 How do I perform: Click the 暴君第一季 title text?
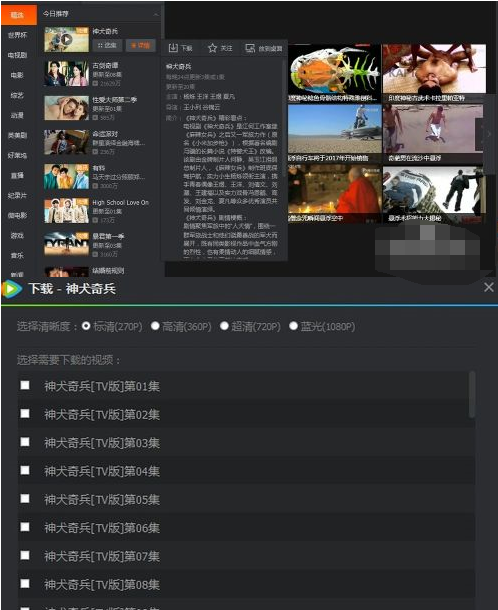pyautogui.click(x=108, y=236)
